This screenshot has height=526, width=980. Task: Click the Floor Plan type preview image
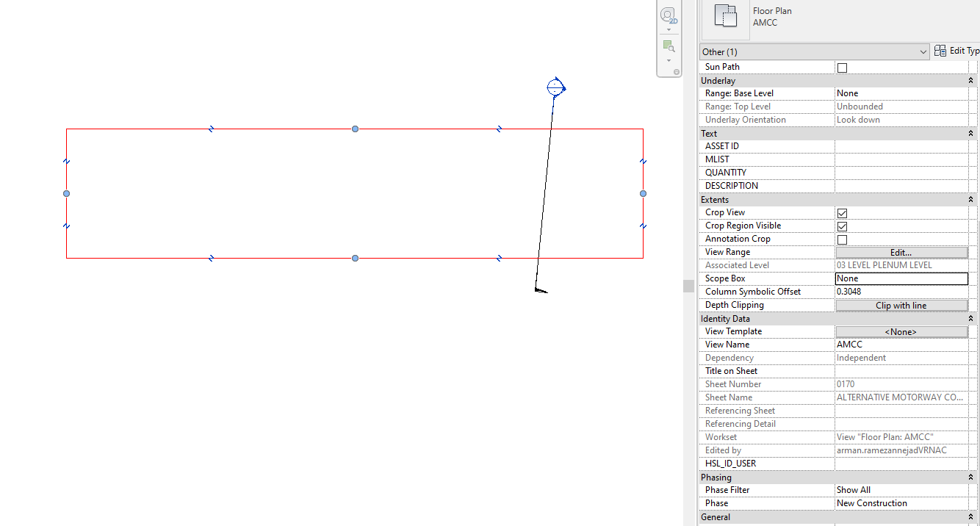click(x=725, y=17)
